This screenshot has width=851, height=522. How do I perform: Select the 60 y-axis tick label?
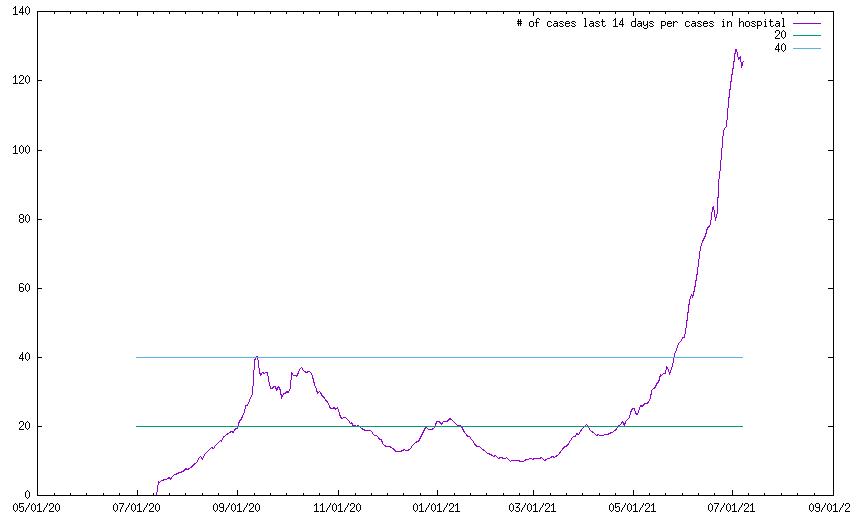(23, 288)
